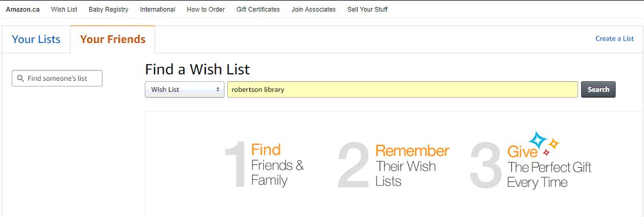Go to the Amazon.ca home link
The height and width of the screenshot is (217, 644).
point(22,10)
